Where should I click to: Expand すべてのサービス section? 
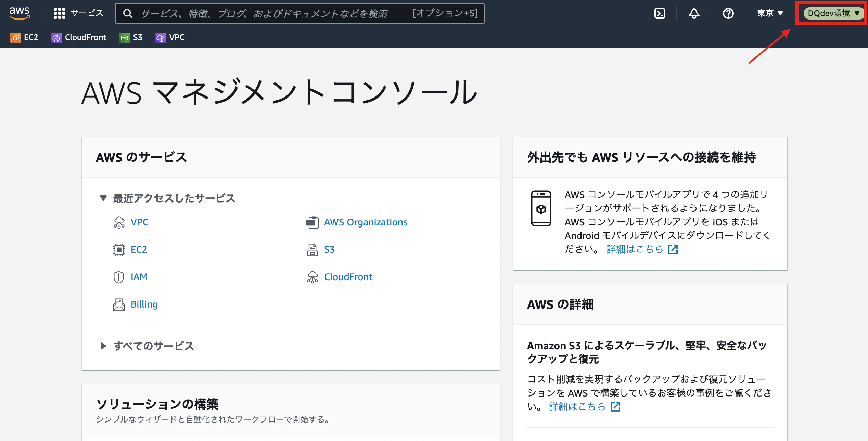[x=103, y=346]
